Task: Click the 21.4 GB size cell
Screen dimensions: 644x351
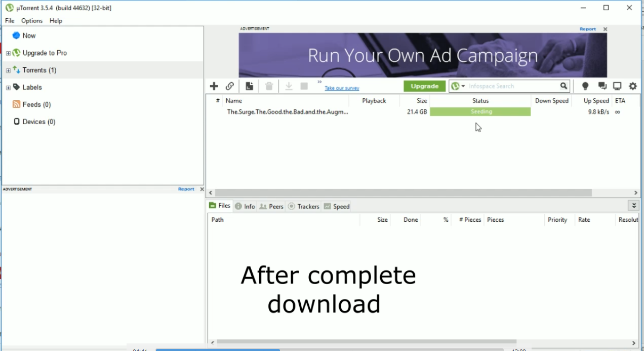Action: (417, 112)
